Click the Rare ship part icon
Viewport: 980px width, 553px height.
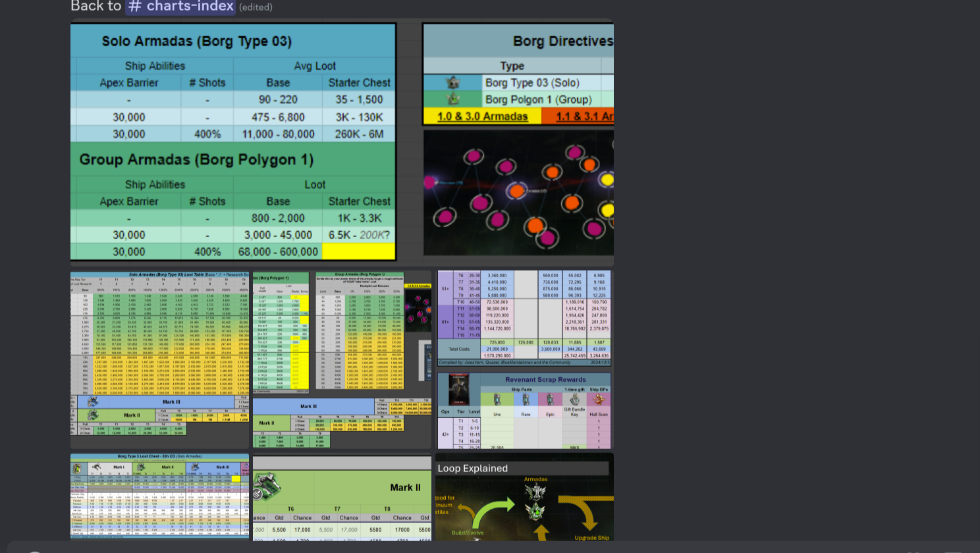(526, 400)
